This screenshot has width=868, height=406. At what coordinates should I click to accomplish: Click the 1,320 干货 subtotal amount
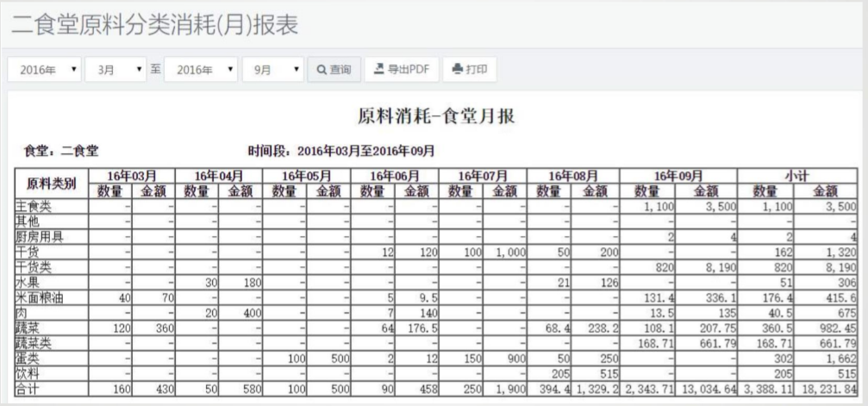[840, 253]
